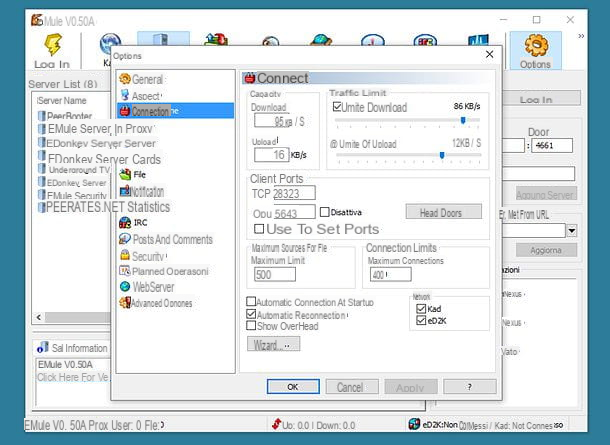Screen dimensions: 610x445
Task: Click the Upload capacity input field
Action: [272, 155]
